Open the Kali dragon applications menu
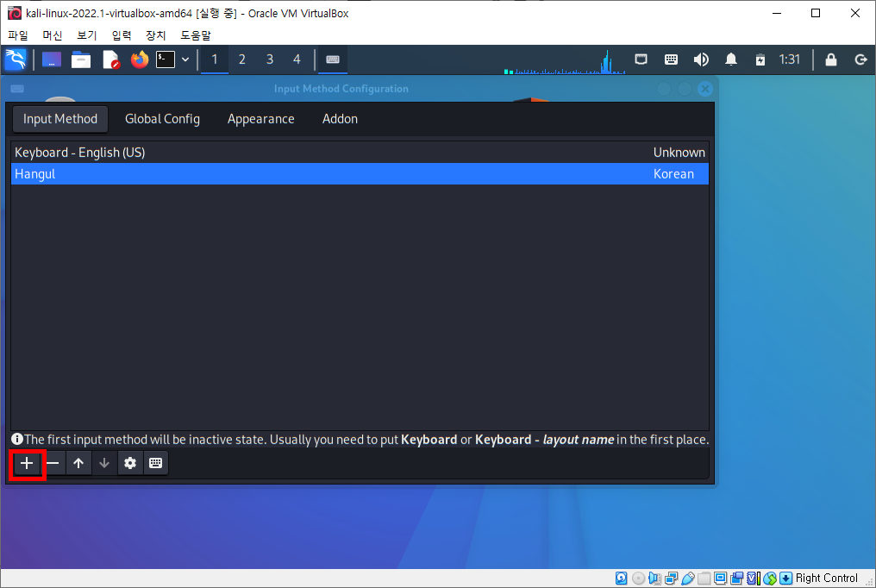This screenshot has height=588, width=876. tap(16, 59)
